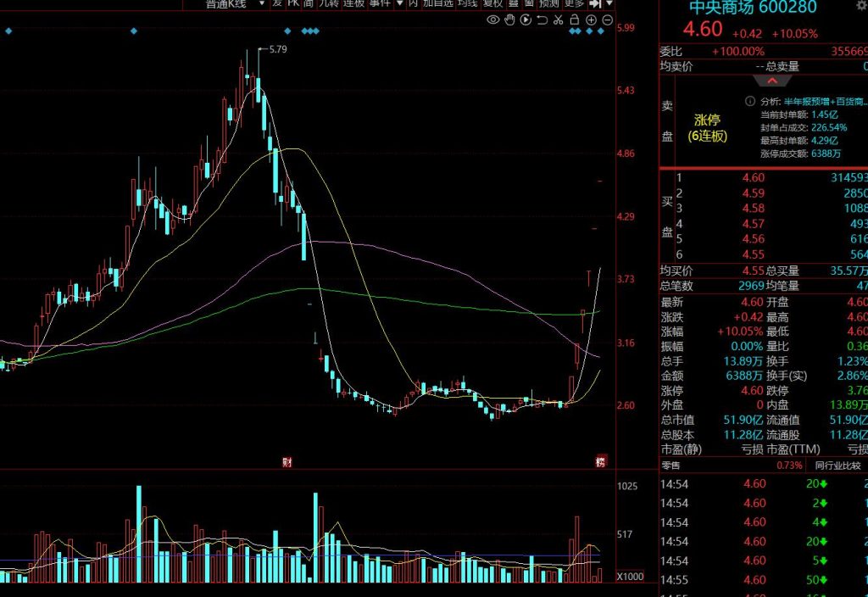This screenshot has height=597, width=868.
Task: Click the info icon beside 分析
Action: (x=749, y=100)
